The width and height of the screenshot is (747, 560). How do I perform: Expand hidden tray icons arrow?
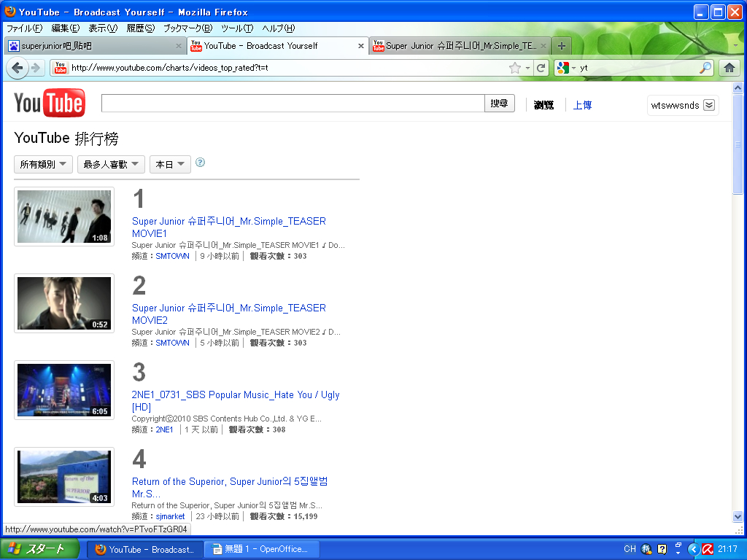click(694, 549)
